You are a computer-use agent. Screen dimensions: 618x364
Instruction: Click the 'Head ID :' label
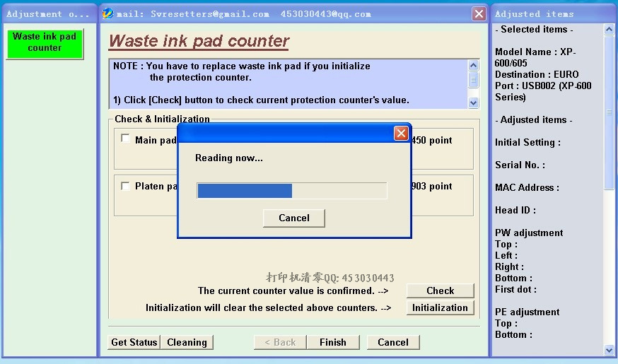(x=515, y=211)
